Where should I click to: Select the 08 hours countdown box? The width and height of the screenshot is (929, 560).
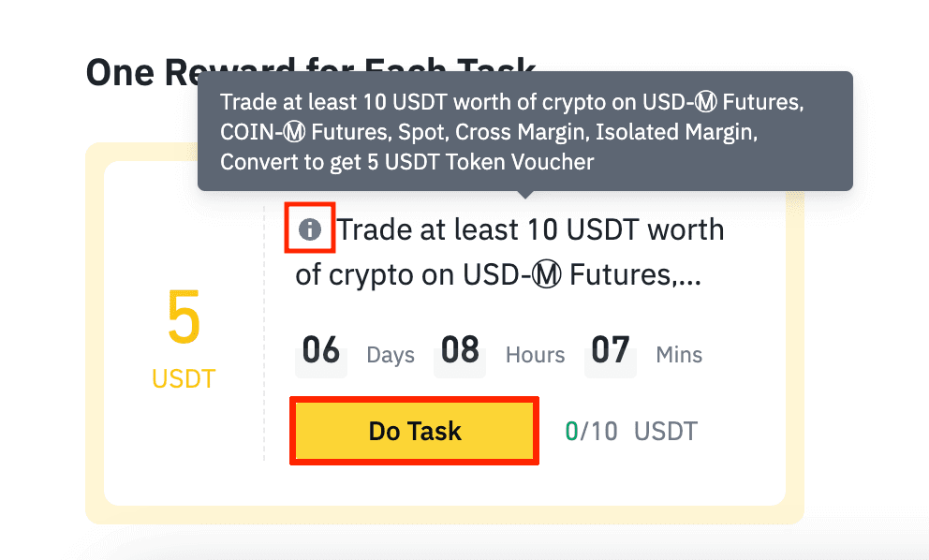click(x=460, y=352)
